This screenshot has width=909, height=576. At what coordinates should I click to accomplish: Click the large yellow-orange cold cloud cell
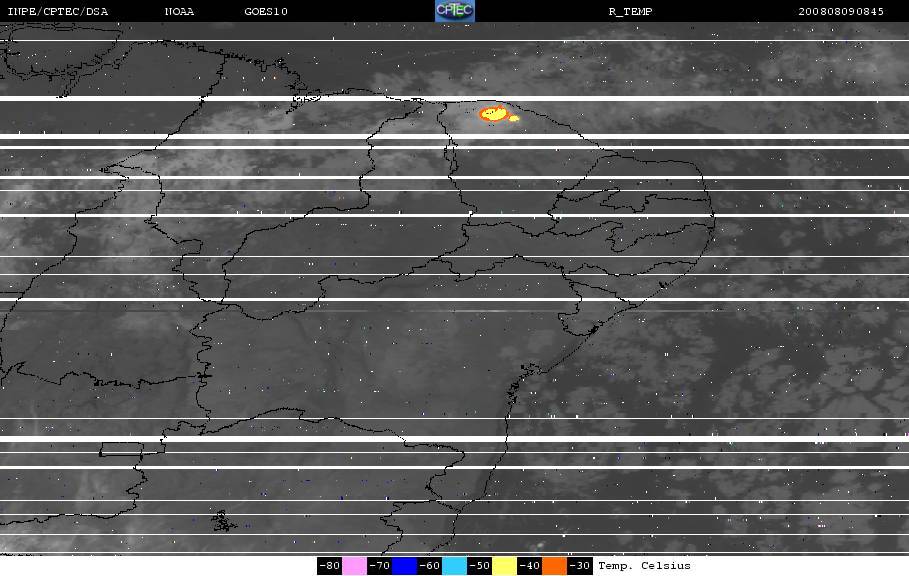click(493, 114)
